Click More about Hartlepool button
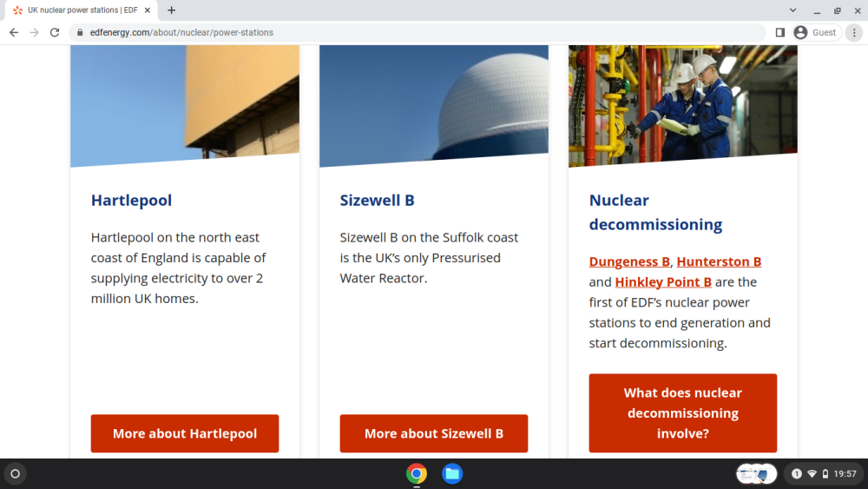This screenshot has width=868, height=489. (185, 433)
